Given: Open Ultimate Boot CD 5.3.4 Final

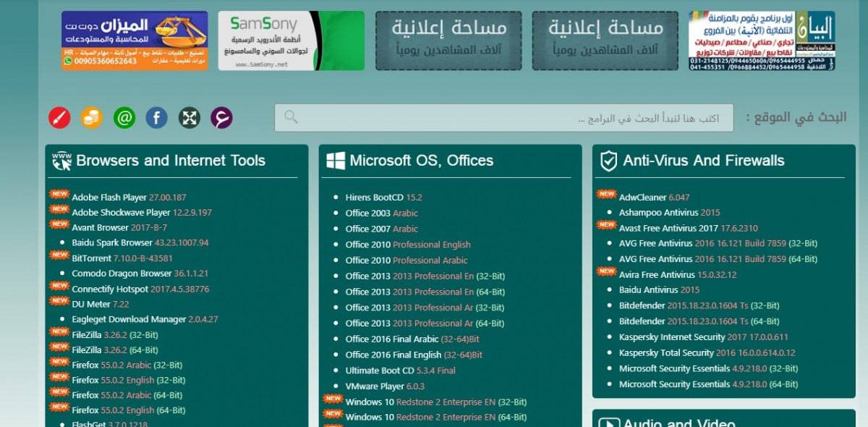Looking at the screenshot, I should click(x=400, y=371).
